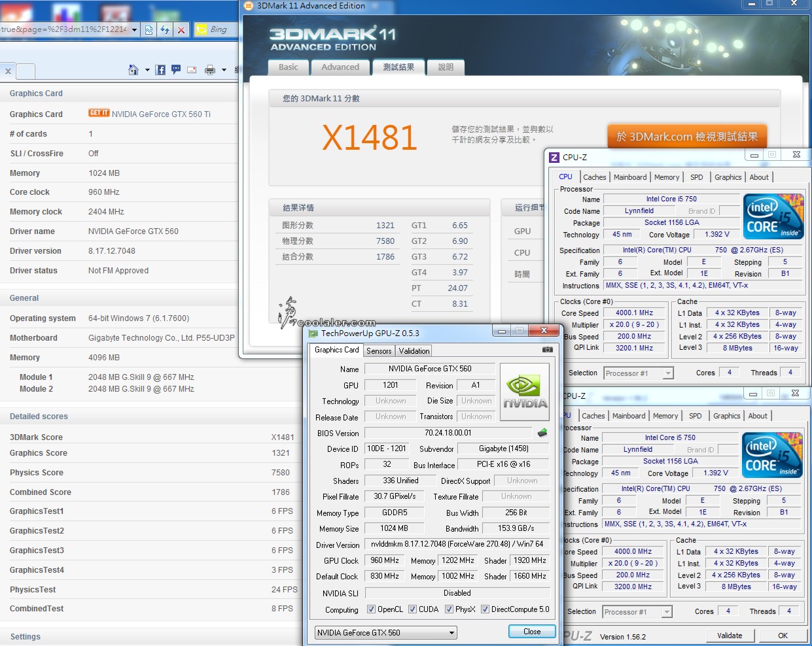Toggle the CUDA checkbox in GPU-Z

(413, 609)
